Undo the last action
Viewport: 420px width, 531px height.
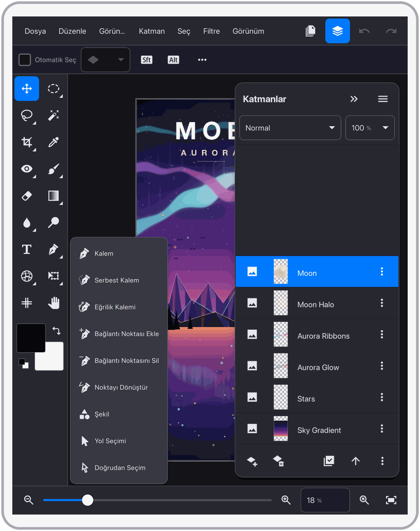(x=364, y=31)
